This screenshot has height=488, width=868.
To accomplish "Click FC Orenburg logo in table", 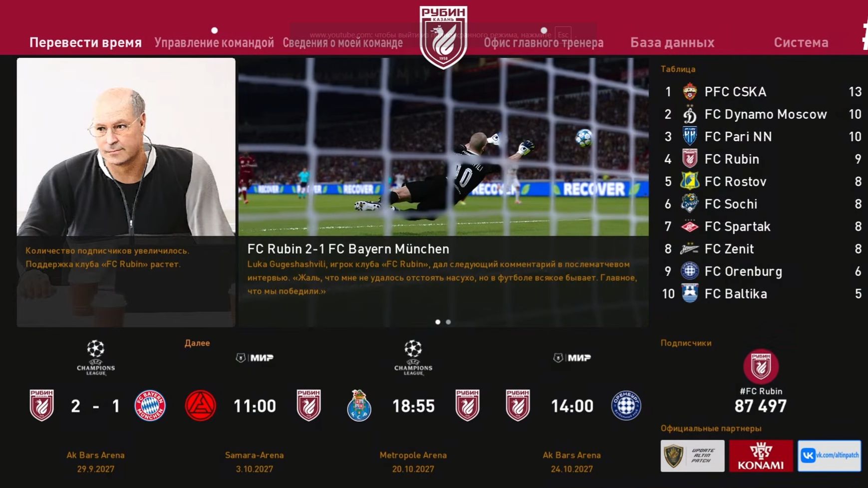I will [690, 271].
